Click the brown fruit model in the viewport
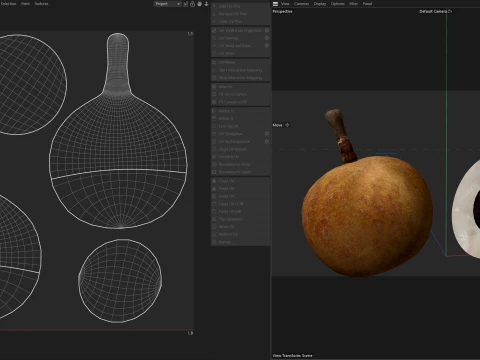The width and height of the screenshot is (480, 360). [367, 213]
